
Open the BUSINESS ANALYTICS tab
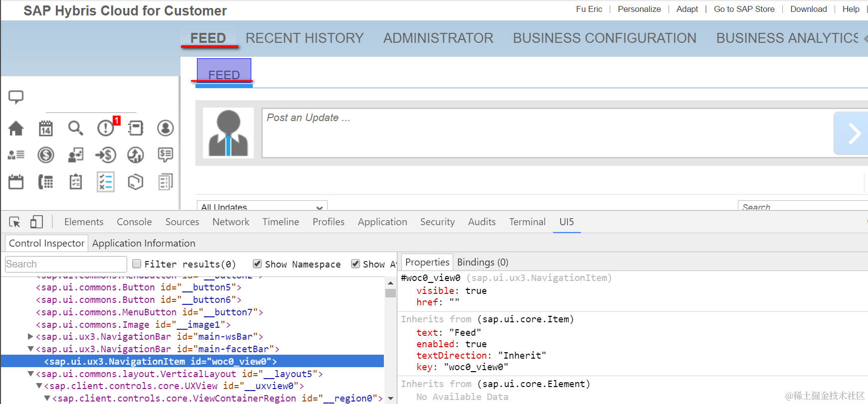coord(788,38)
